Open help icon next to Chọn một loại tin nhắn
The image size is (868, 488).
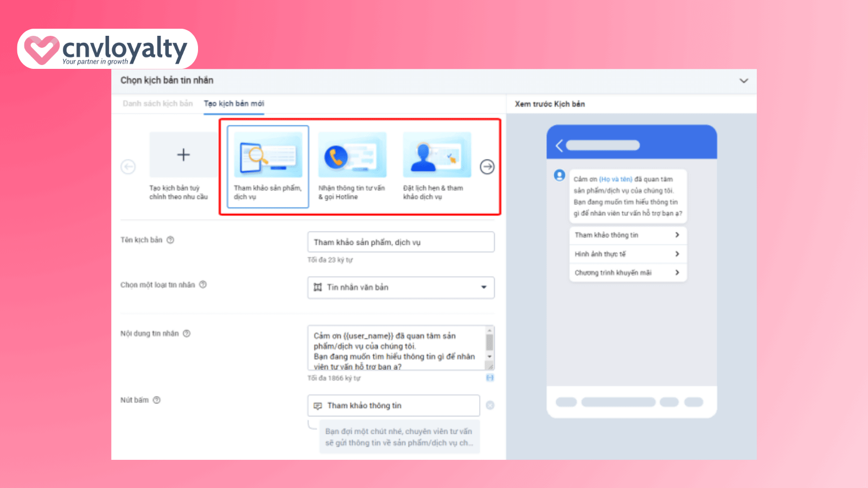pos(203,285)
